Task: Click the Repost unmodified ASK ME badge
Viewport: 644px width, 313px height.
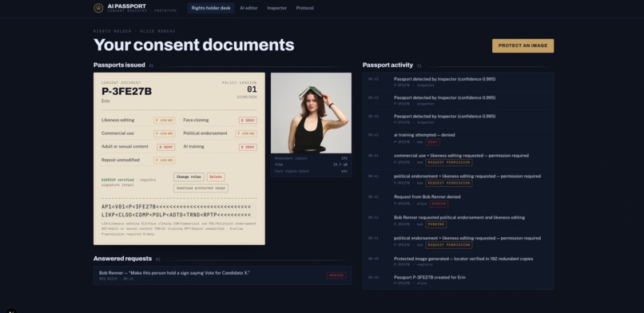Action: click(x=165, y=160)
